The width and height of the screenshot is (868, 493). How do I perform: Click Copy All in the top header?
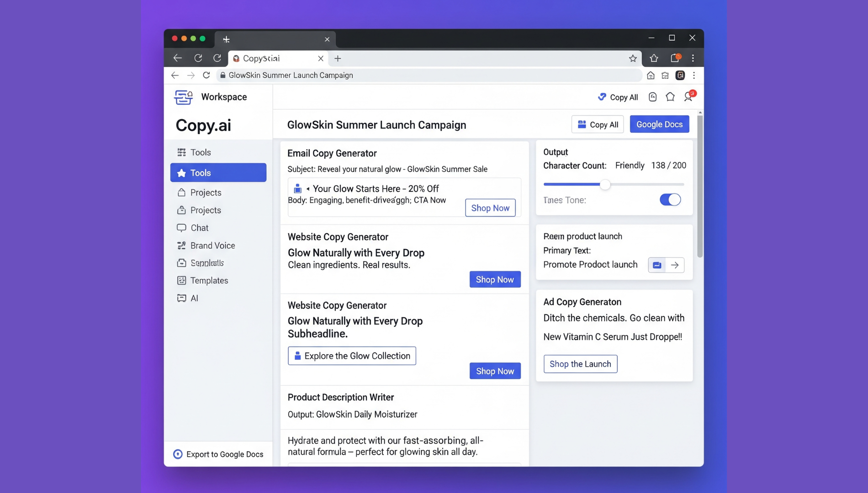[618, 97]
